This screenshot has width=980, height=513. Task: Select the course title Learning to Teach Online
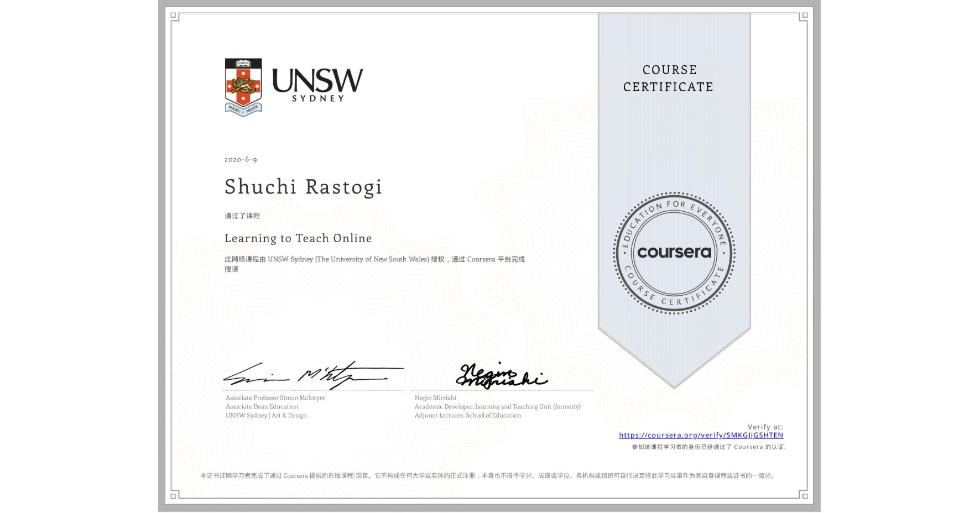pyautogui.click(x=298, y=238)
